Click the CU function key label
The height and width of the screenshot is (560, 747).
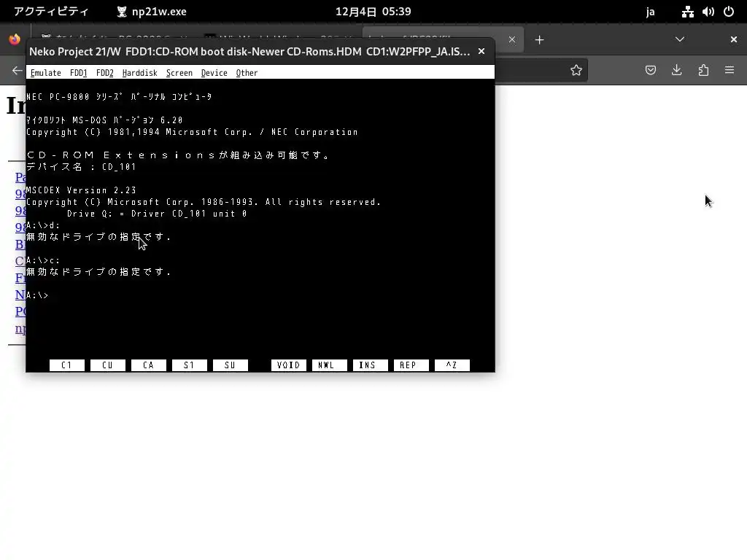[x=108, y=365]
